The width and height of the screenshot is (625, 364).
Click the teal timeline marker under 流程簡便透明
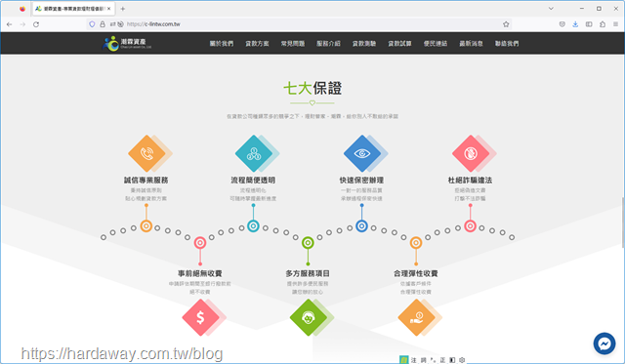pyautogui.click(x=253, y=226)
